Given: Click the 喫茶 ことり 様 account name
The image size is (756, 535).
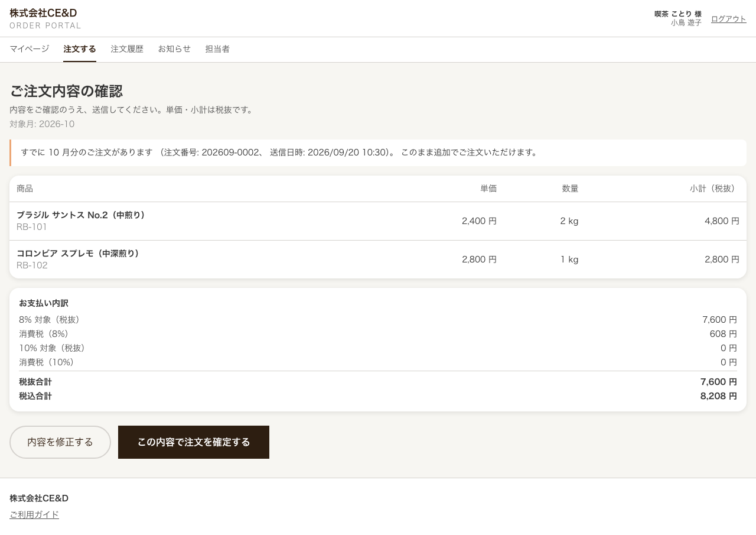Looking at the screenshot, I should (x=678, y=14).
